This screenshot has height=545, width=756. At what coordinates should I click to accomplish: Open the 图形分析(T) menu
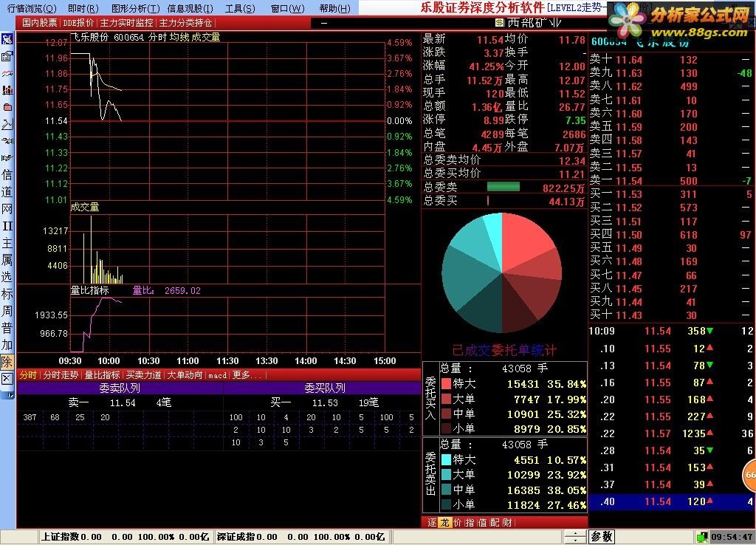pos(135,8)
